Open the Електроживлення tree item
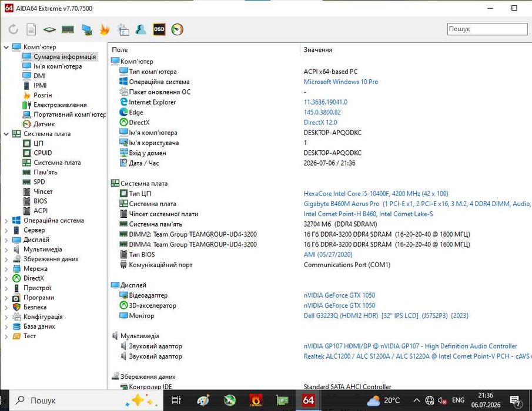The height and width of the screenshot is (411, 532). pos(60,105)
